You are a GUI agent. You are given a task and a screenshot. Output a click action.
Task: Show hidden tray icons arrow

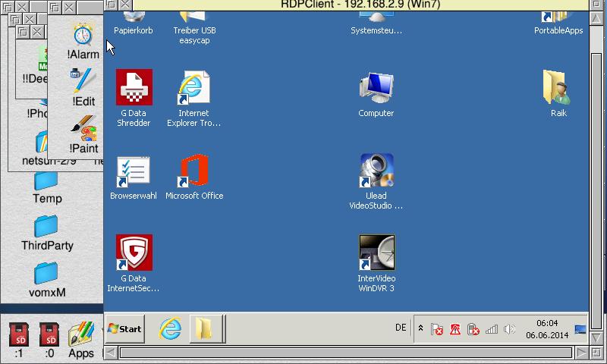[421, 328]
